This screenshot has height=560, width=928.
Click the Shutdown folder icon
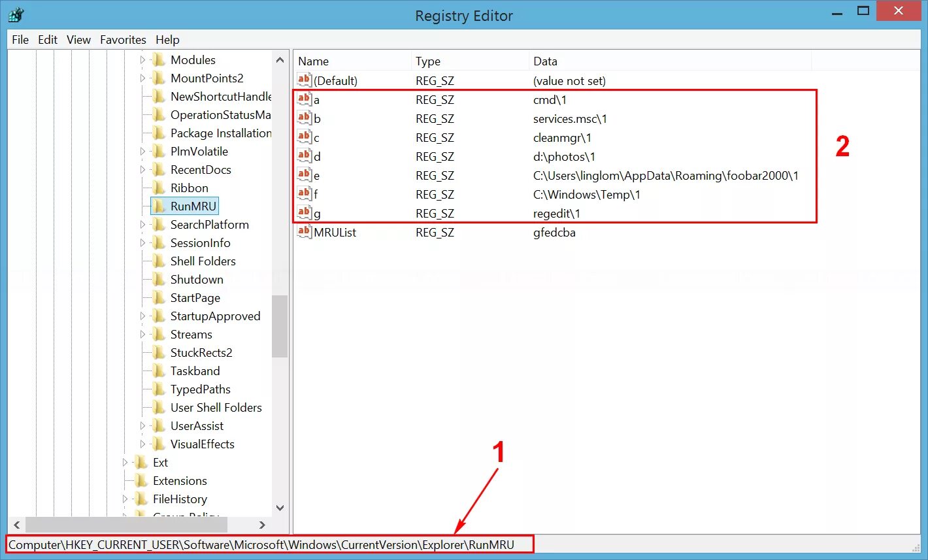(x=159, y=280)
